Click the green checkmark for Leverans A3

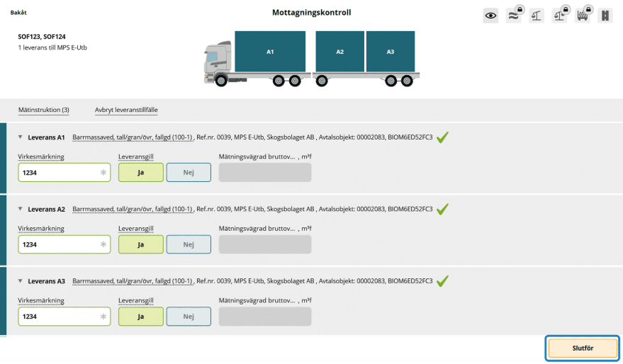tap(443, 281)
